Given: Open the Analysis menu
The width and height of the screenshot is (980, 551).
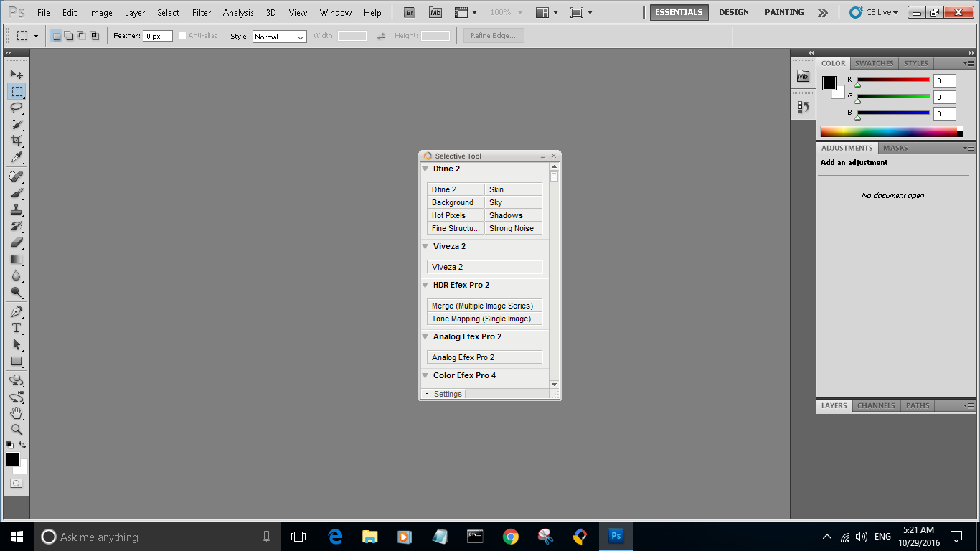Looking at the screenshot, I should [238, 12].
